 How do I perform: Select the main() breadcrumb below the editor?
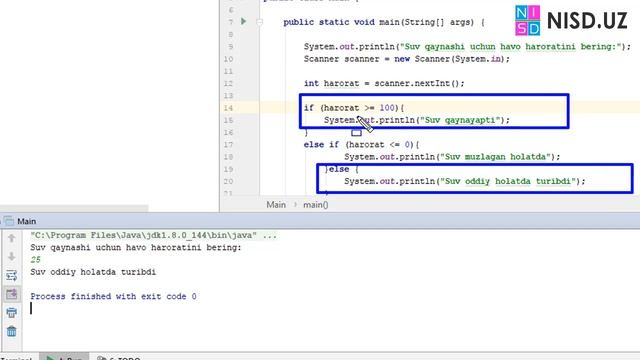click(x=316, y=204)
